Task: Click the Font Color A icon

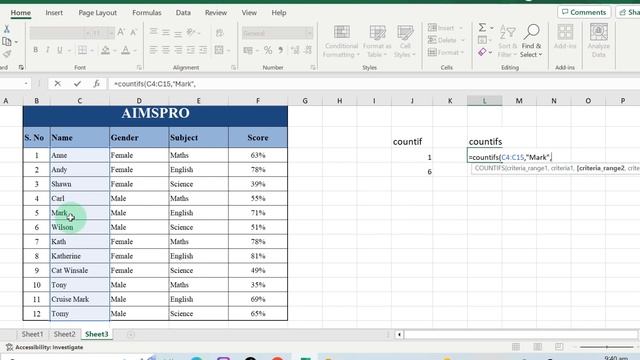Action: coord(126,50)
